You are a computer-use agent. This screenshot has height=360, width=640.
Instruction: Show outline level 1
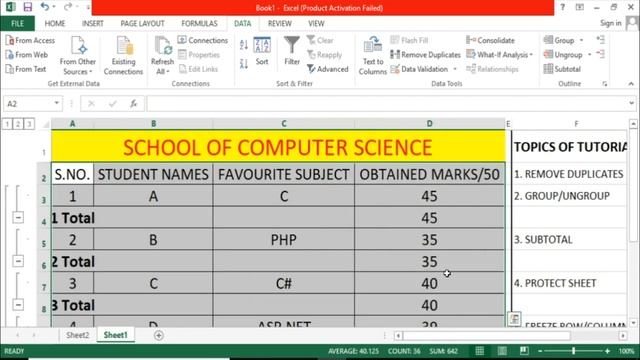(7, 124)
